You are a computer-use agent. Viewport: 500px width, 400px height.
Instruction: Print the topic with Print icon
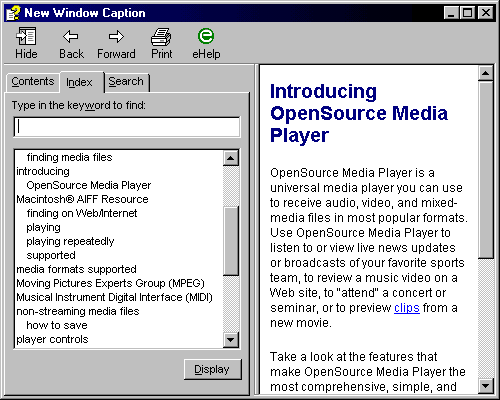click(161, 37)
